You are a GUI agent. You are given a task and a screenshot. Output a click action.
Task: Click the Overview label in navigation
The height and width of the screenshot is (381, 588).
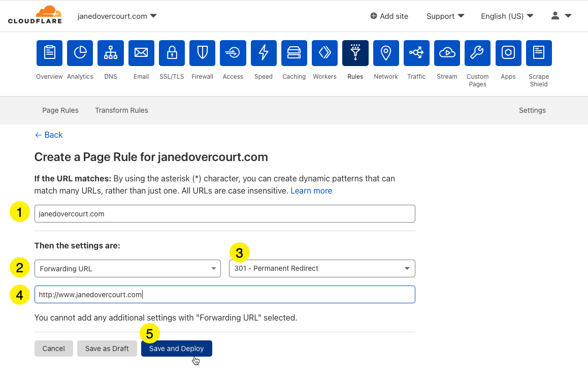click(x=49, y=77)
